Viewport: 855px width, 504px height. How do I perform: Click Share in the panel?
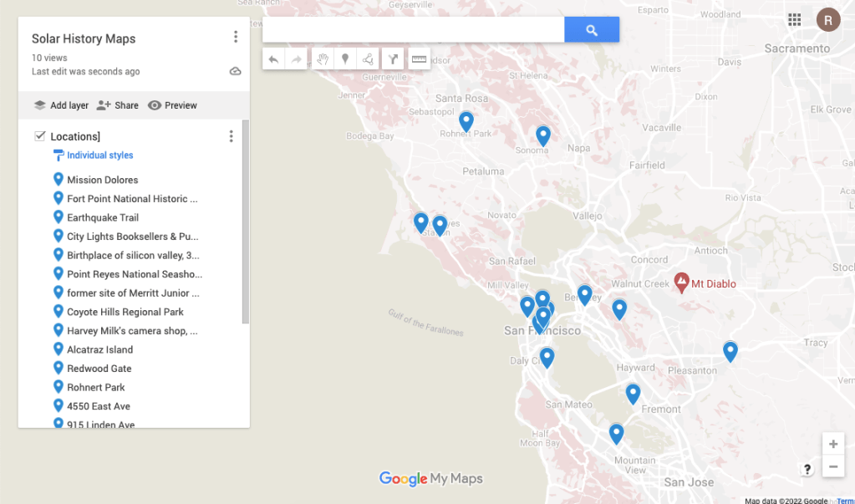118,105
